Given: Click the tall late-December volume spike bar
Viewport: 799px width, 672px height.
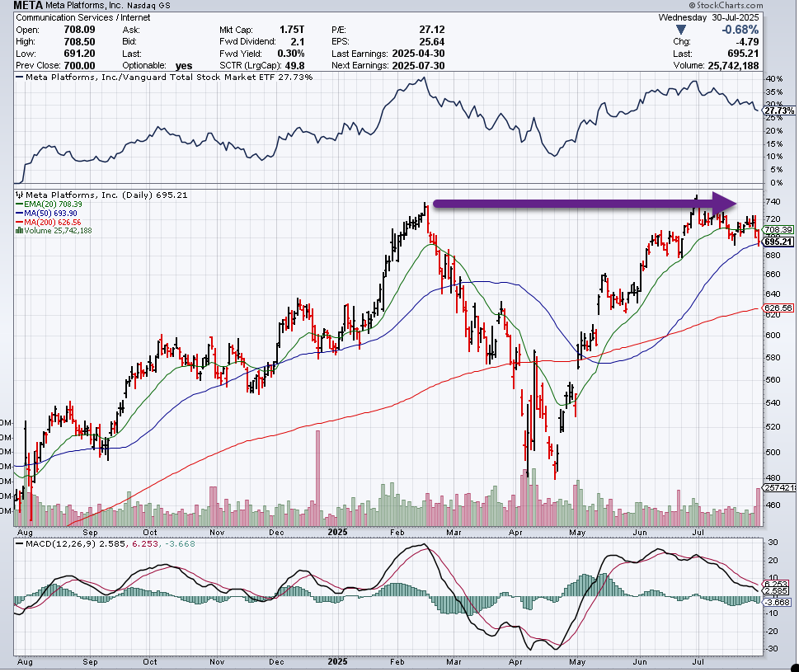Looking at the screenshot, I should (x=318, y=478).
